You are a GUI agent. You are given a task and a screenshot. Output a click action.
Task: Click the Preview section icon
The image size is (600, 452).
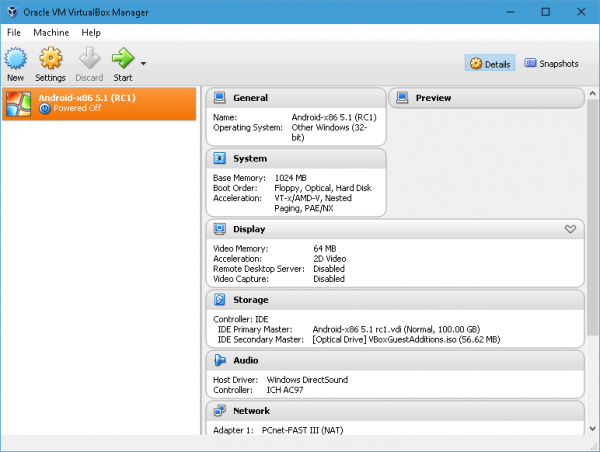point(403,98)
